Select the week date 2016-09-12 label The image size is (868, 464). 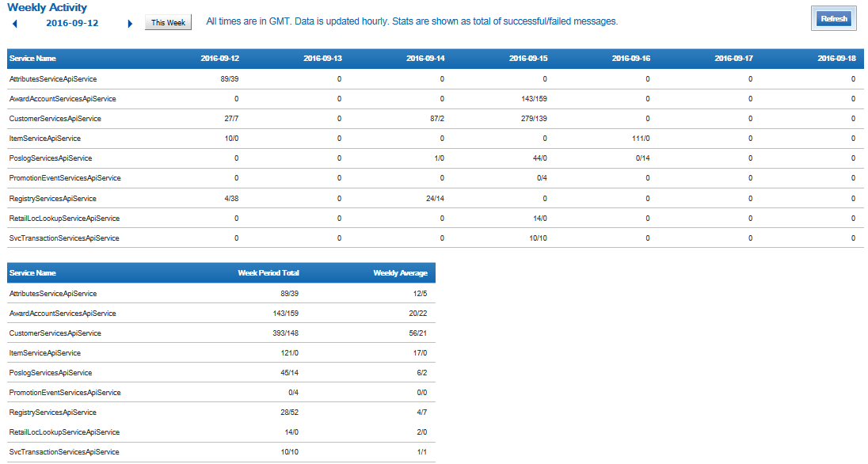click(x=72, y=23)
